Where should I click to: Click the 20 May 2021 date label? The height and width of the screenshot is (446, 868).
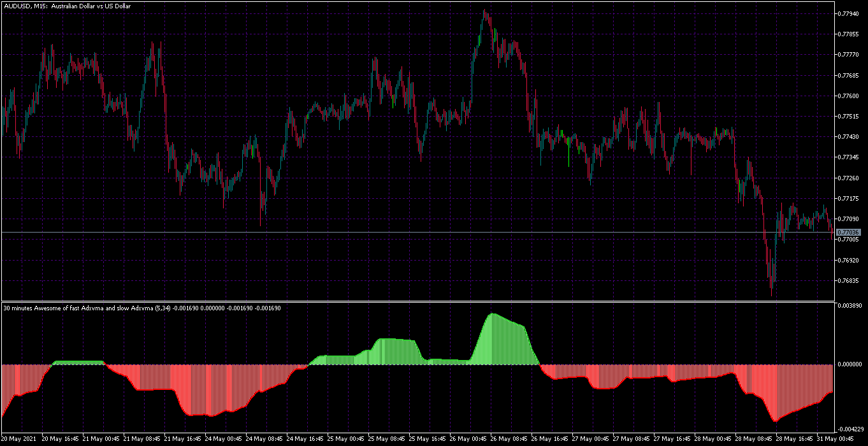[x=20, y=439]
